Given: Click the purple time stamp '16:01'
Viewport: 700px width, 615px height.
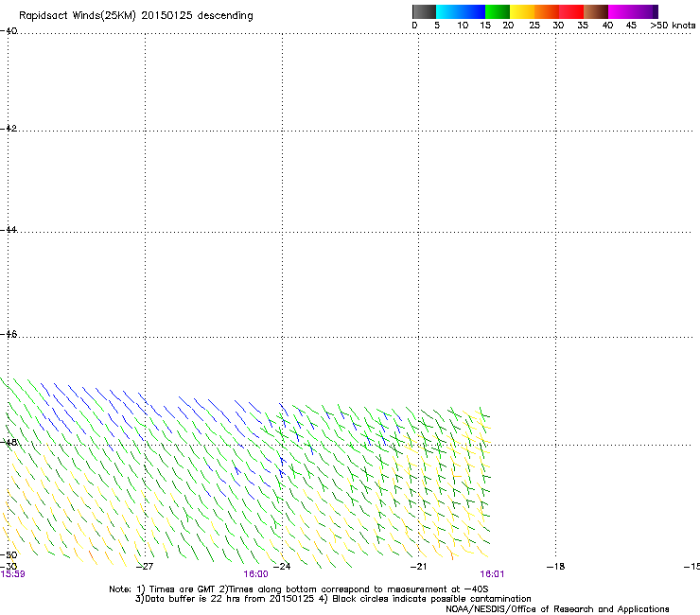Looking at the screenshot, I should click(x=492, y=574).
